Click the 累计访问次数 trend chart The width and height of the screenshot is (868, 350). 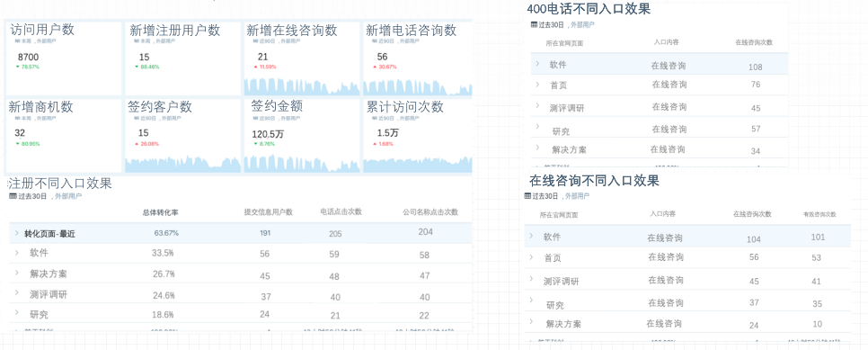point(418,164)
